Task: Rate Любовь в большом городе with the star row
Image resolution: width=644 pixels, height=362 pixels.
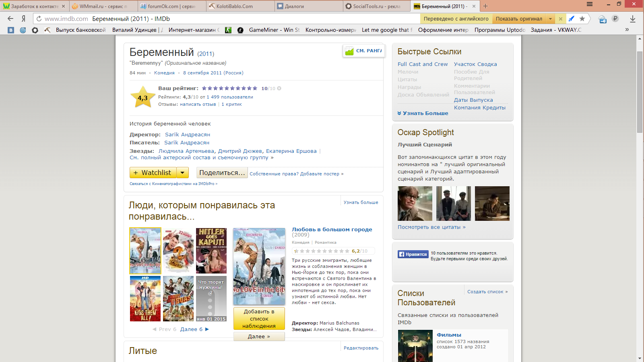Action: [x=322, y=251]
